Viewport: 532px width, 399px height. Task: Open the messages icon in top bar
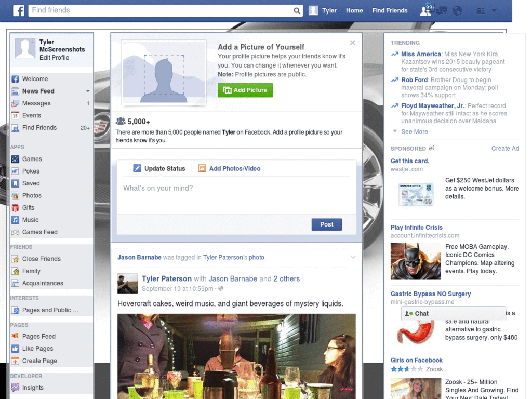click(442, 11)
